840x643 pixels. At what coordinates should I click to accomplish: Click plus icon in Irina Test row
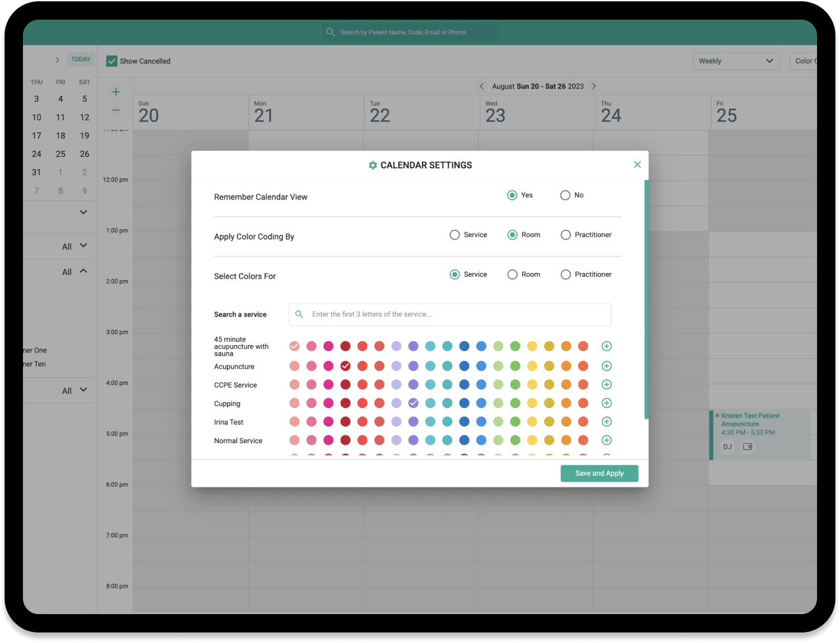606,422
